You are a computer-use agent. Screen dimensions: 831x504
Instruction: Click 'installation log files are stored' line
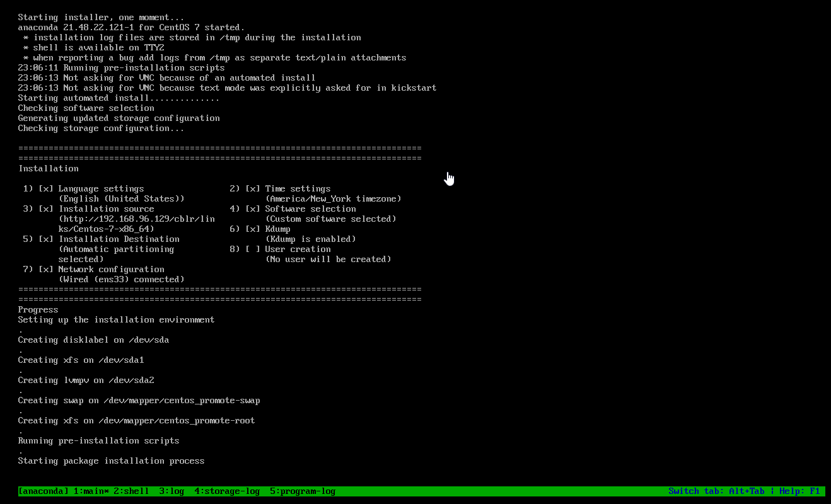(x=192, y=37)
